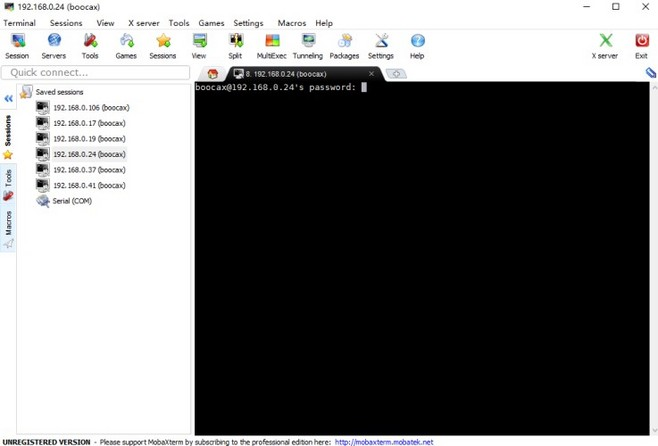Open the Terminal menu

(x=19, y=23)
